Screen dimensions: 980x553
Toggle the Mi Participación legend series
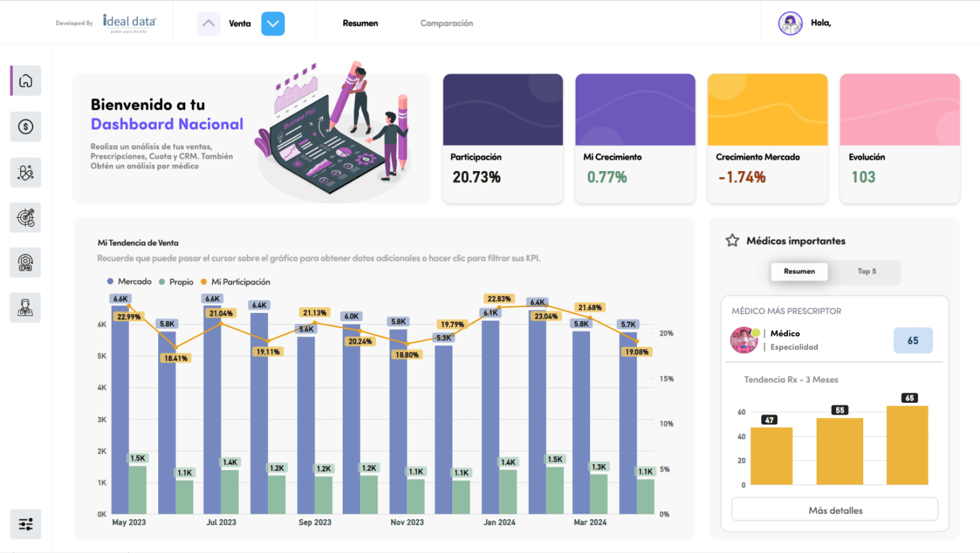tap(235, 282)
